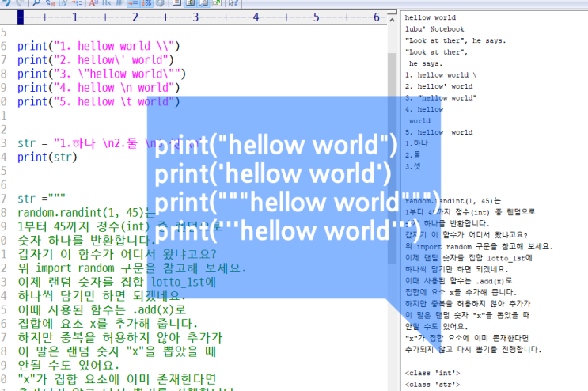Click the "lubu' Notebook" output line
The image size is (588, 391).
[x=434, y=28]
